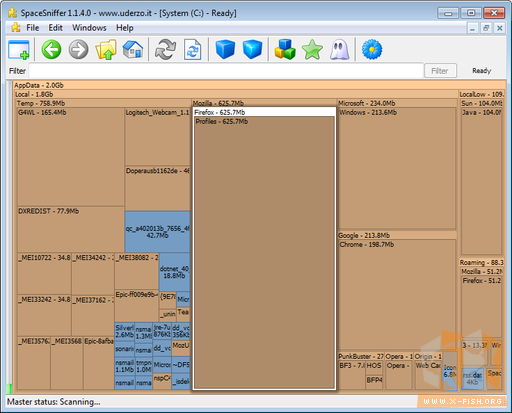The height and width of the screenshot is (413, 512).
Task: Select the dotnet_40 18.8Mb file block
Action: tap(175, 272)
